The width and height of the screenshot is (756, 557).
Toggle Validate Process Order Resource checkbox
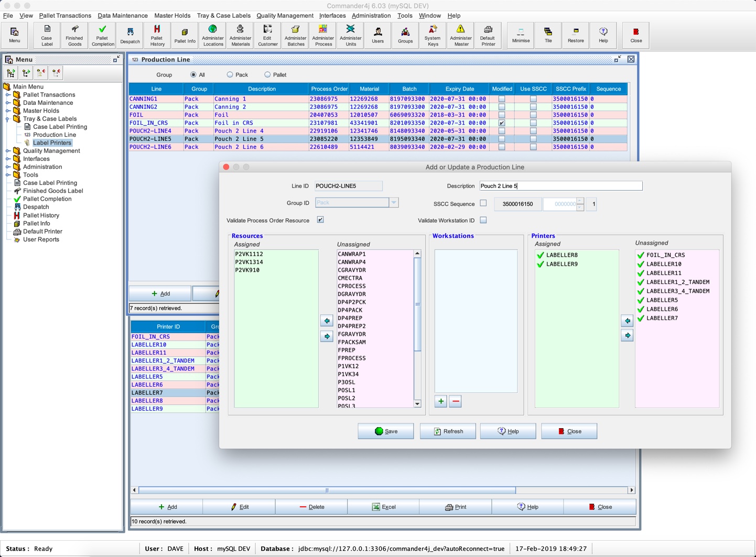coord(320,220)
